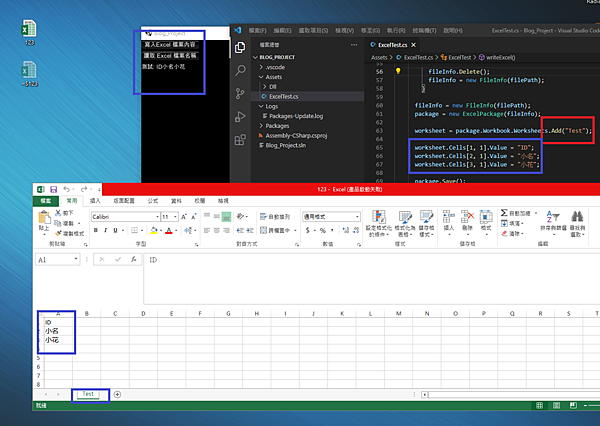This screenshot has width=600, height=426.
Task: Select the Test worksheet tab
Action: tap(88, 394)
